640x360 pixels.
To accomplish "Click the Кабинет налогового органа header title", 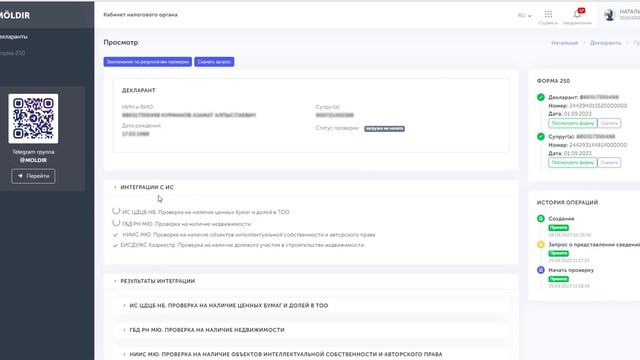I will [x=140, y=15].
